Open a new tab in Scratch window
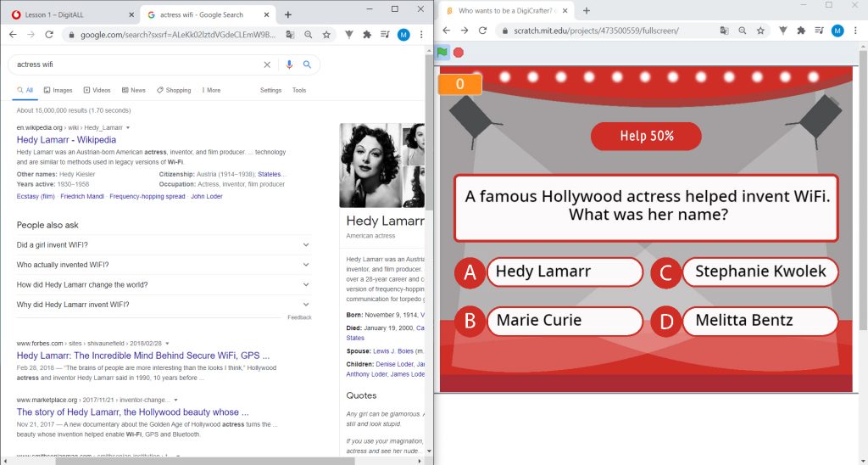Screen dimensions: 868x465 [587, 10]
